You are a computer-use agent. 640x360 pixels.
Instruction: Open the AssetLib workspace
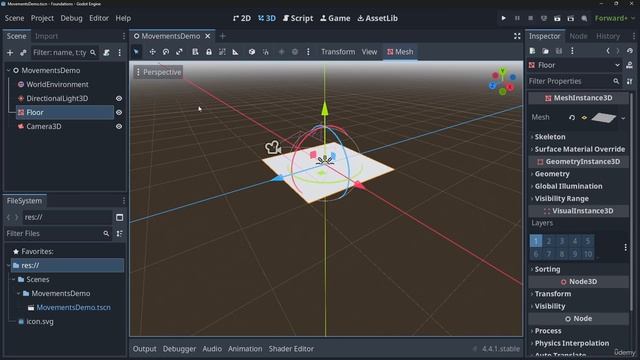(378, 18)
